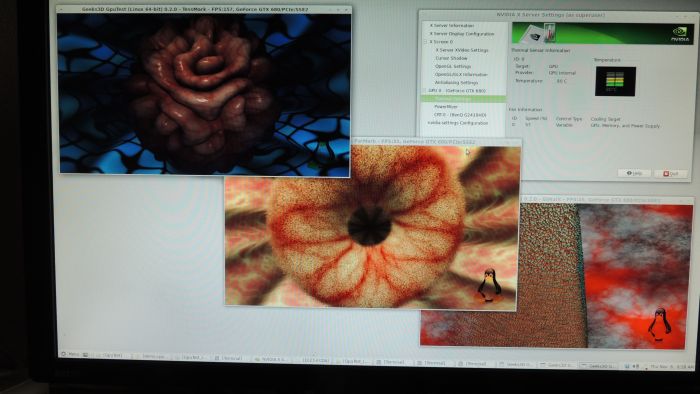Open nvidia-settings Configuration page
700x394 pixels.
(458, 123)
